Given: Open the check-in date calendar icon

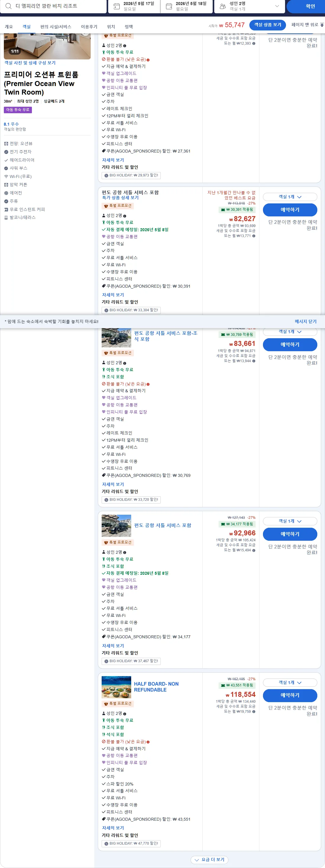Looking at the screenshot, I should pos(116,6).
